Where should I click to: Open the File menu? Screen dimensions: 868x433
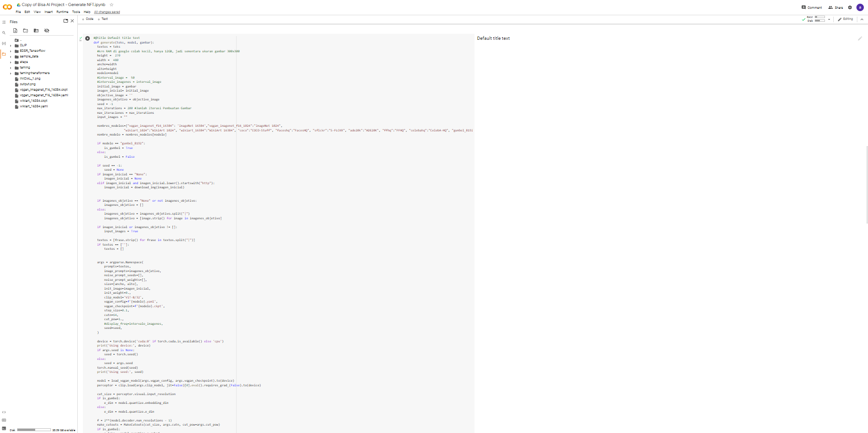(18, 12)
